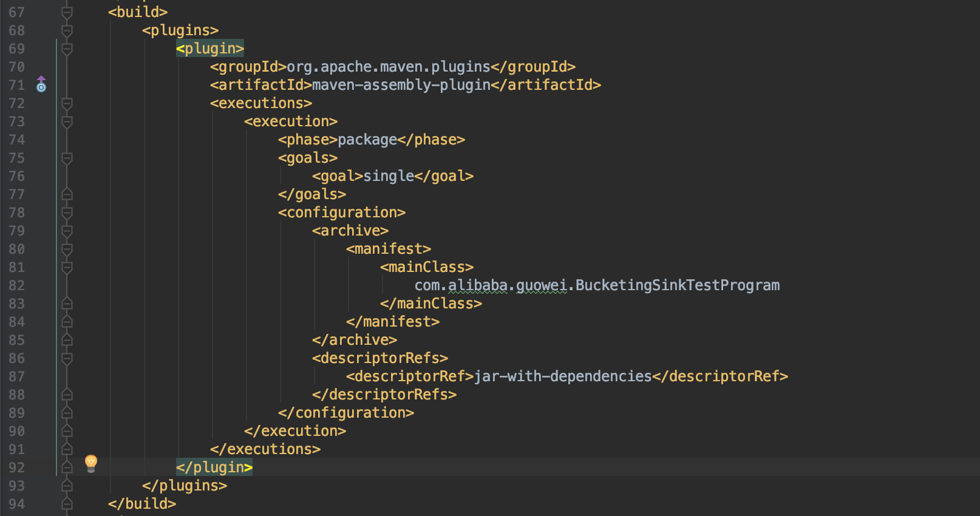980x516 pixels.
Task: Click fold end marker at </build> line
Action: pos(67,504)
